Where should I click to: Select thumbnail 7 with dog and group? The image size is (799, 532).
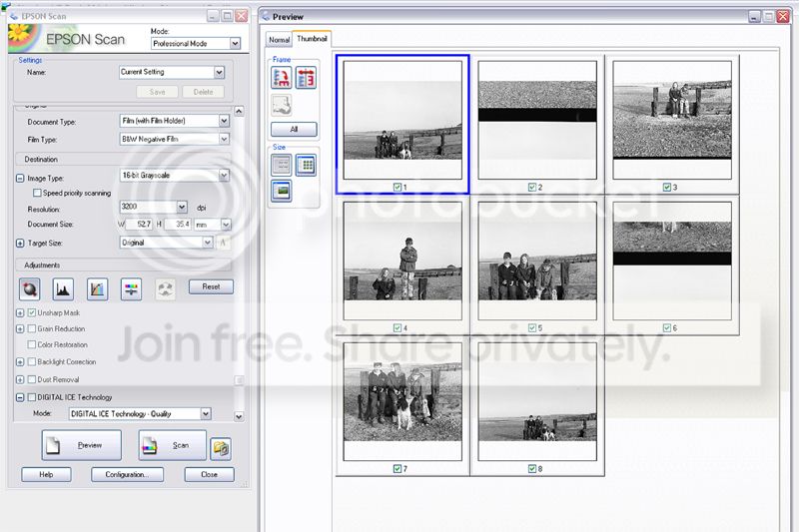[402, 401]
